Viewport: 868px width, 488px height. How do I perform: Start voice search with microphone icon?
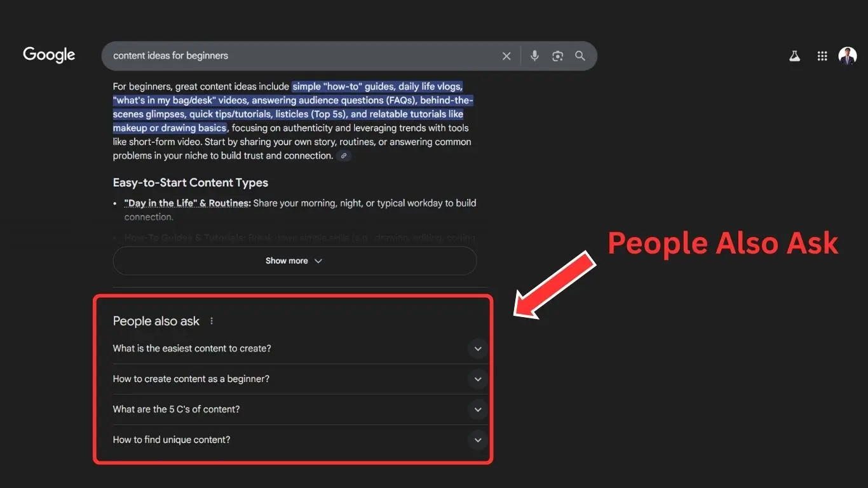[534, 56]
